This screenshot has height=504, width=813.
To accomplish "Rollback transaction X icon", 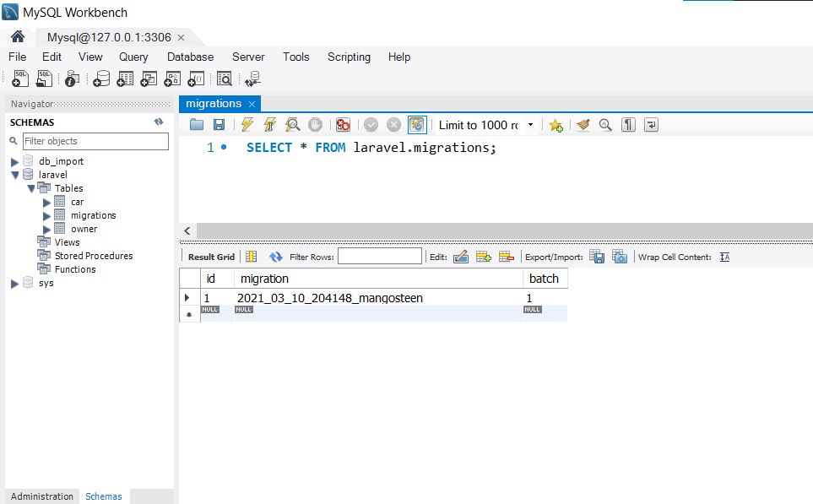I will [x=394, y=124].
